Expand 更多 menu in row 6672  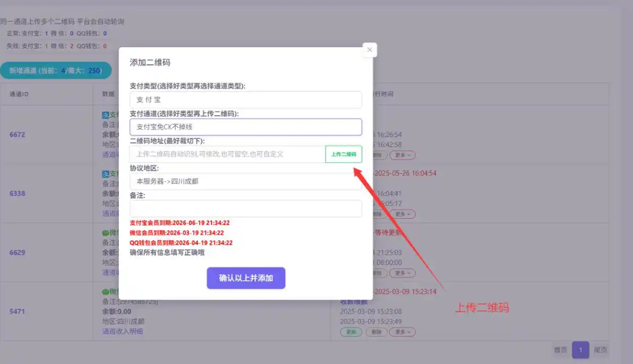click(402, 155)
